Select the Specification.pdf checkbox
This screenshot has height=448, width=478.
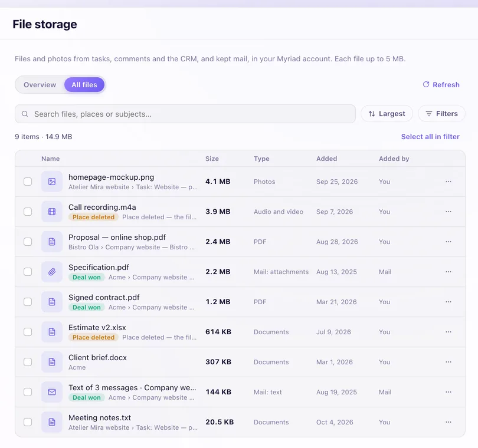[x=28, y=272]
